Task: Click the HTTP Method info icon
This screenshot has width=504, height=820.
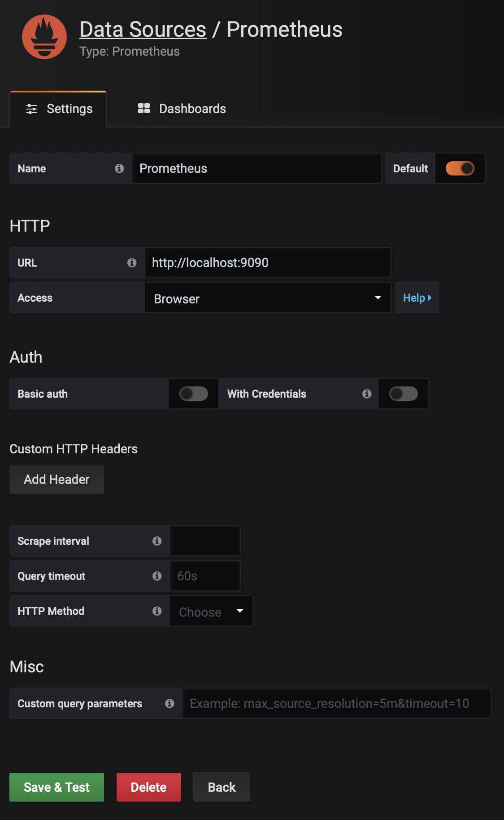Action: point(157,611)
